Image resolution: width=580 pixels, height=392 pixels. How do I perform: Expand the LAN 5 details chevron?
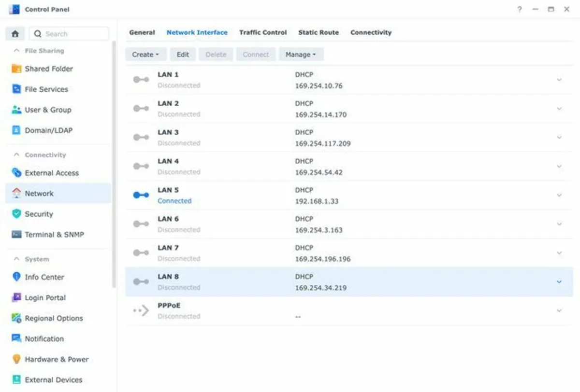coord(559,195)
